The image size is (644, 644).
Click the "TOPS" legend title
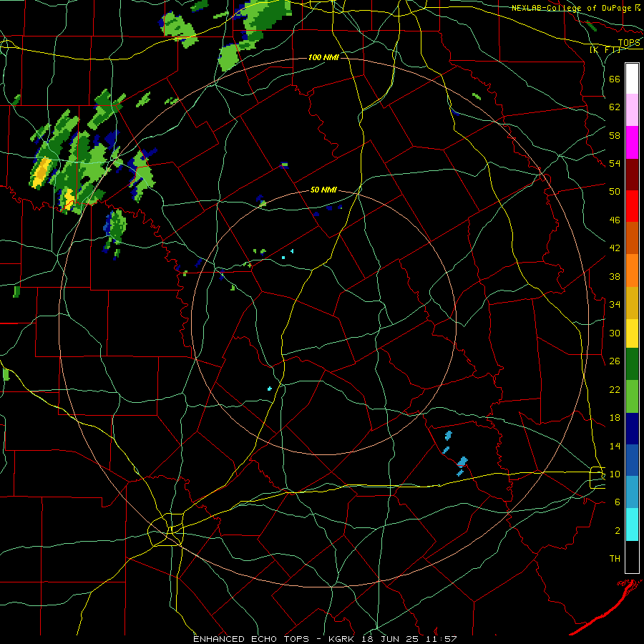pos(629,42)
